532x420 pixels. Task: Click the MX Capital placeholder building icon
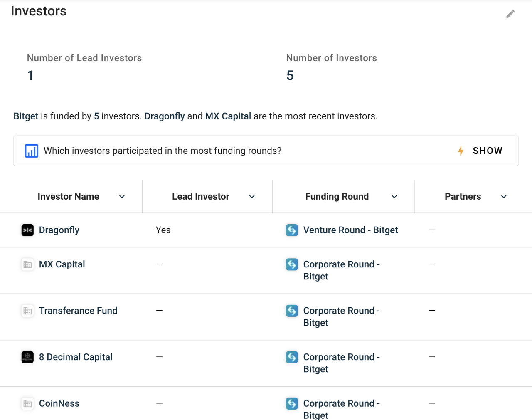27,264
